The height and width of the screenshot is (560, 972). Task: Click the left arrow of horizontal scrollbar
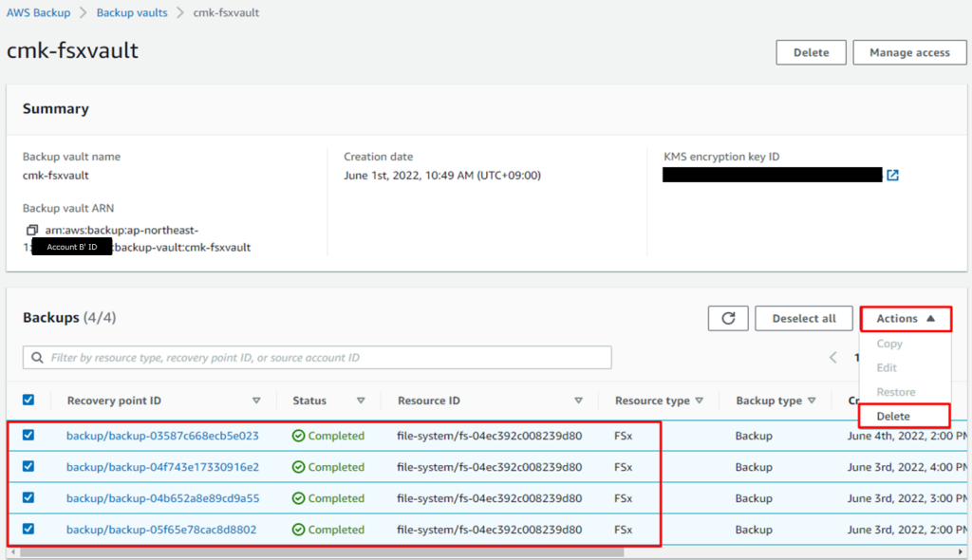point(13,552)
